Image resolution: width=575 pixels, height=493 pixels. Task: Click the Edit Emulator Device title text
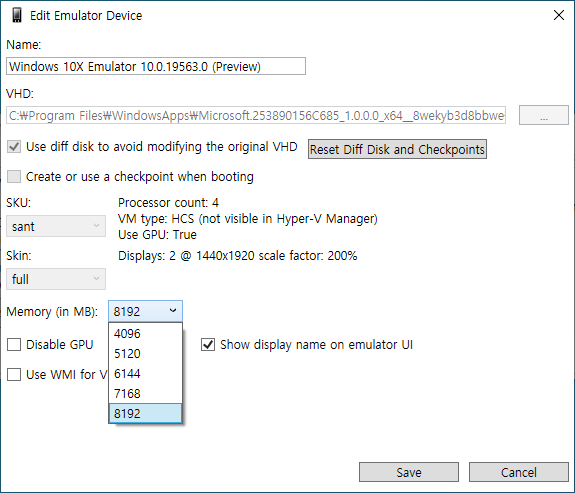[x=86, y=15]
